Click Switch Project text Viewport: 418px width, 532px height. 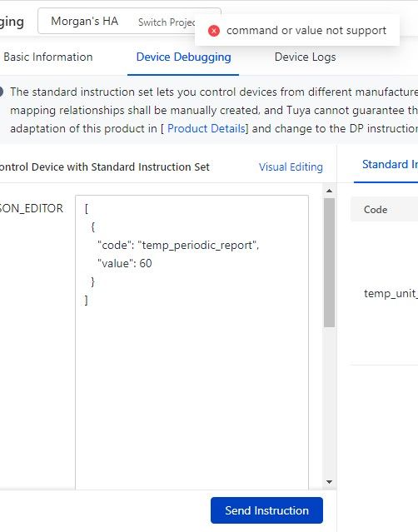pos(167,22)
